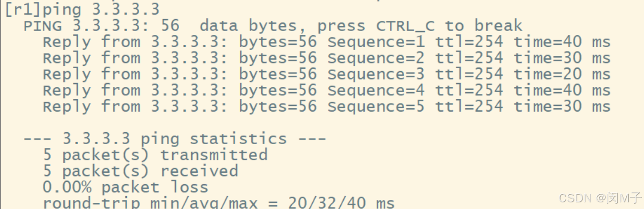
Task: Click '5 packet(s) transmitted' line
Action: click(x=155, y=155)
